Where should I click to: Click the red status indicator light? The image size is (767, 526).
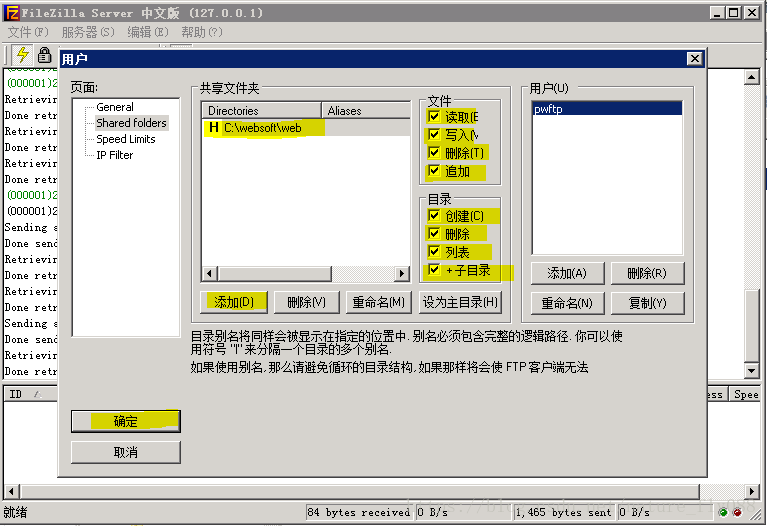[737, 512]
